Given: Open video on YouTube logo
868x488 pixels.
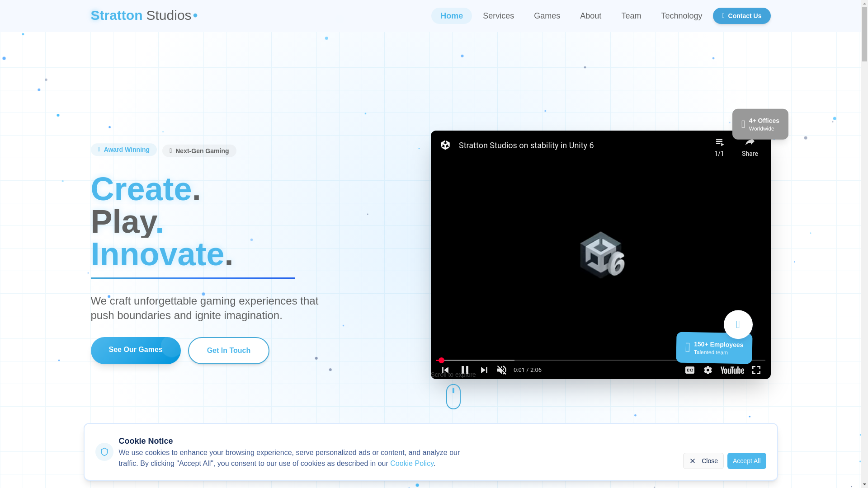Looking at the screenshot, I should coord(732,370).
